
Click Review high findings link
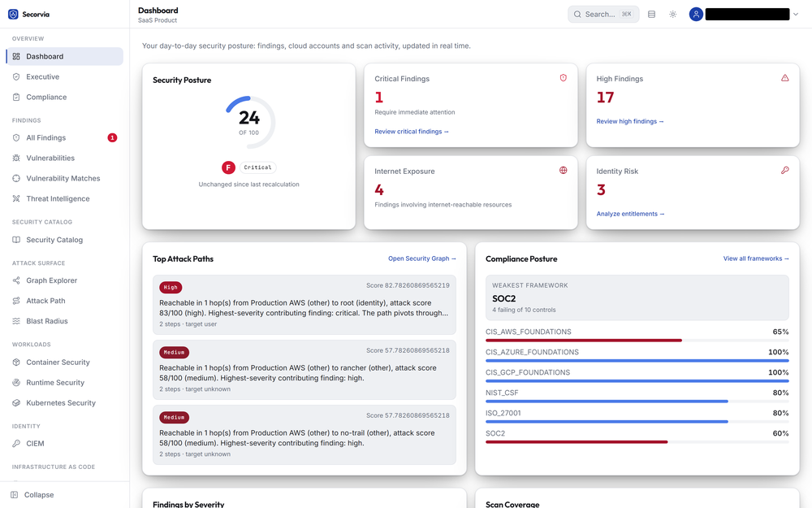630,121
